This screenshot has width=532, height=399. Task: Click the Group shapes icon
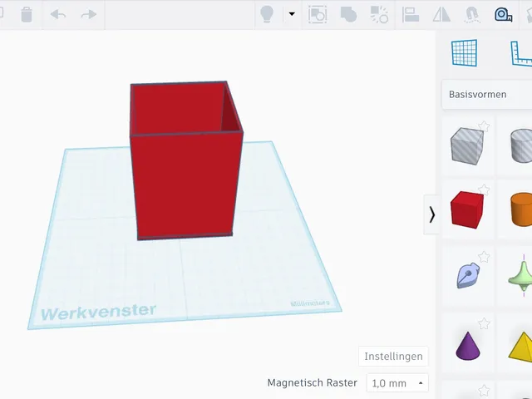pos(348,15)
